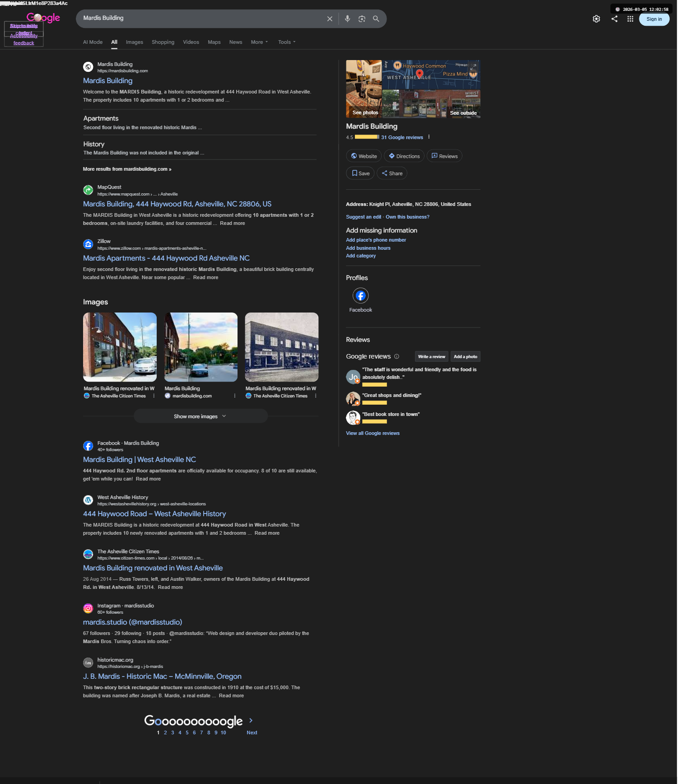685x784 pixels.
Task: Open the 31 Google reviews link
Action: 402,137
